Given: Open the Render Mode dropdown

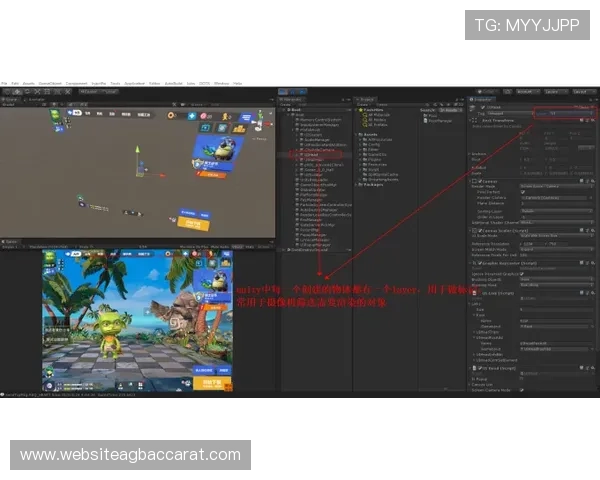Looking at the screenshot, I should point(556,186).
